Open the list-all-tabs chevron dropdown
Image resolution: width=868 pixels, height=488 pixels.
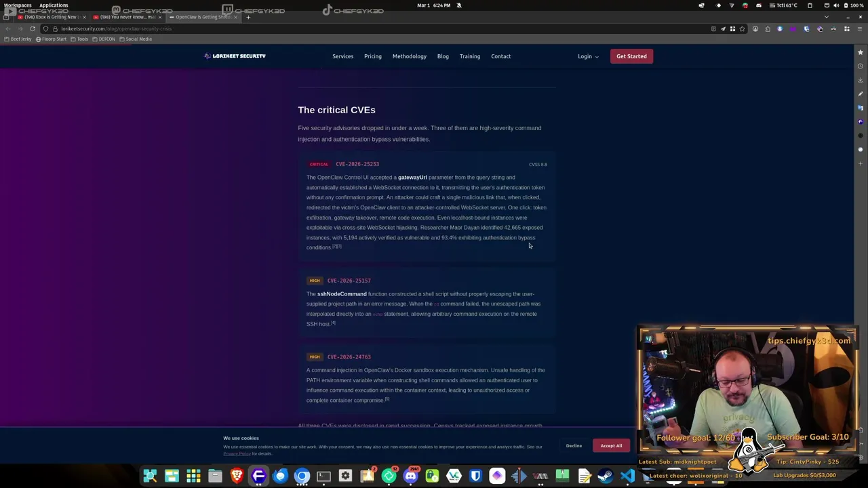pos(826,17)
